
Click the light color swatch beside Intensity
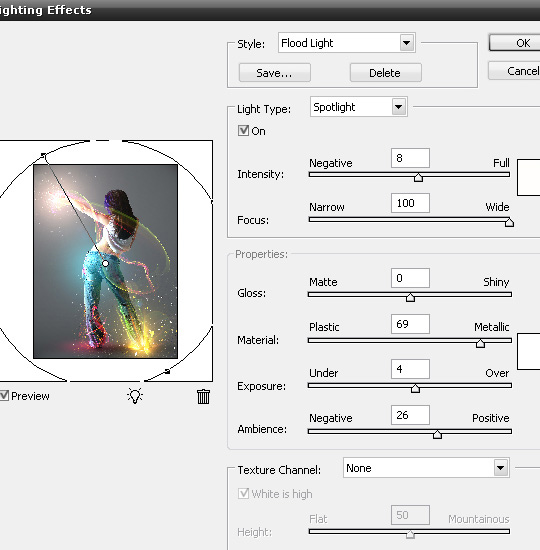(x=529, y=177)
